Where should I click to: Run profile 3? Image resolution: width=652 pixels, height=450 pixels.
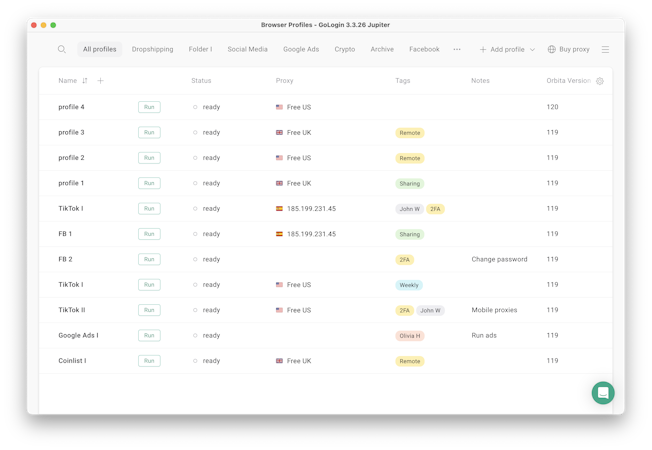point(149,132)
